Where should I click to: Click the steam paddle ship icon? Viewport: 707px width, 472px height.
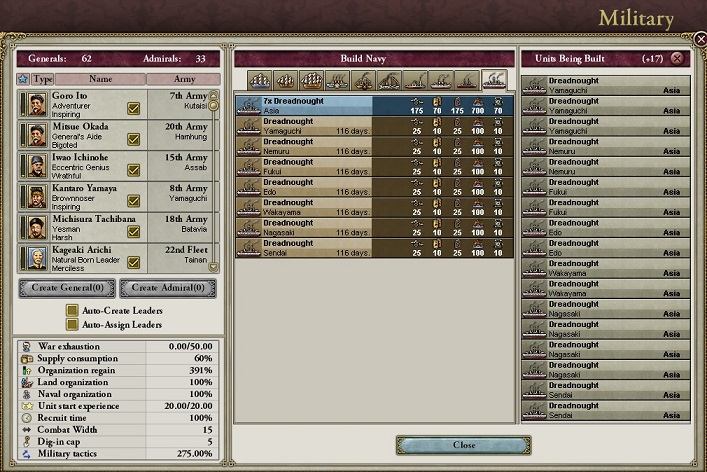(x=337, y=80)
